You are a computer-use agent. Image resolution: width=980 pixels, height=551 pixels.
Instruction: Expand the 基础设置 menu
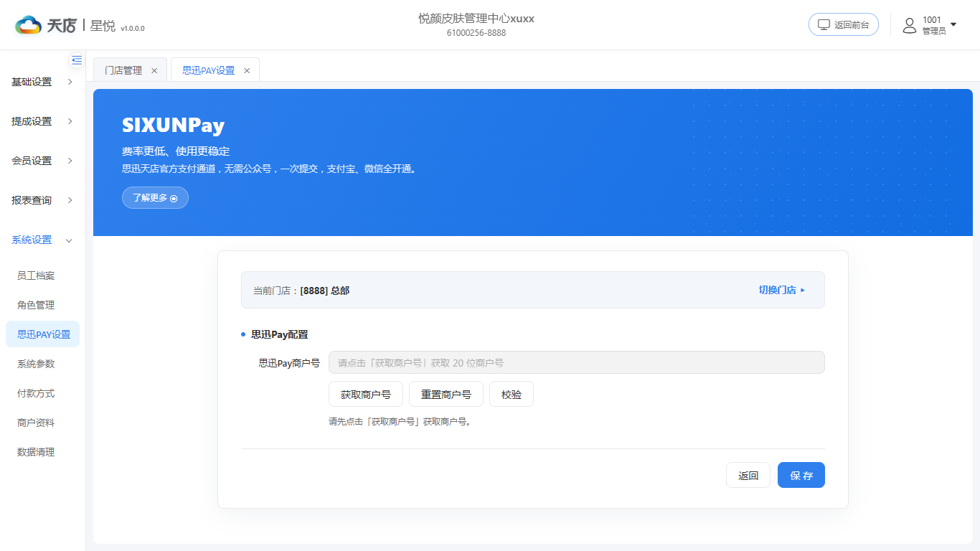pyautogui.click(x=43, y=82)
